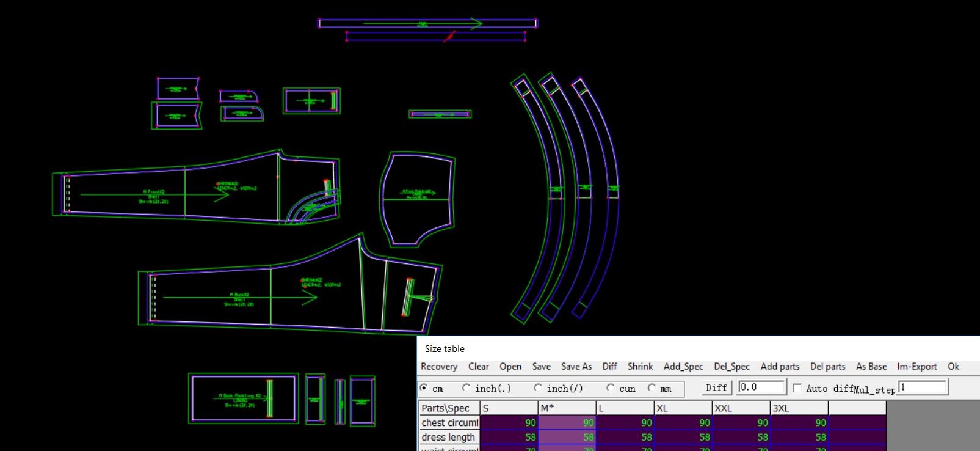Select the mm unit radio button
This screenshot has height=451, width=980.
point(652,388)
